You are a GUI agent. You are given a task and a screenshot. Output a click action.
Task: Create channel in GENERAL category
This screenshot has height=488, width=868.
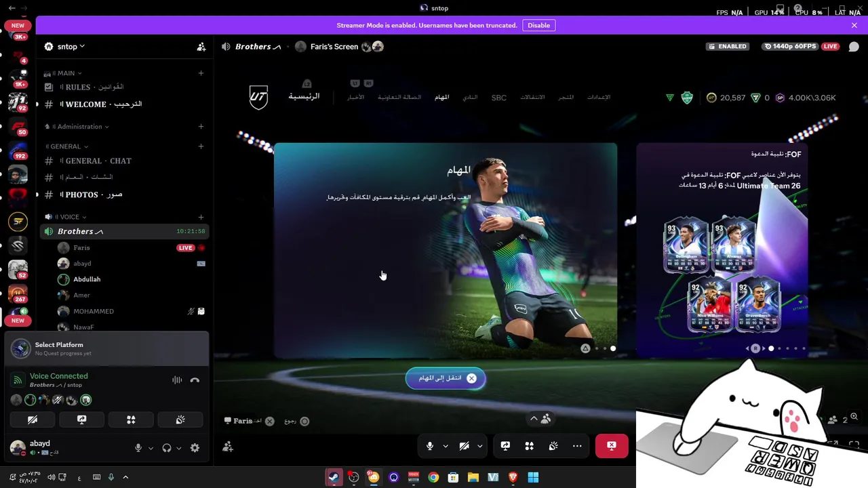[x=201, y=146]
